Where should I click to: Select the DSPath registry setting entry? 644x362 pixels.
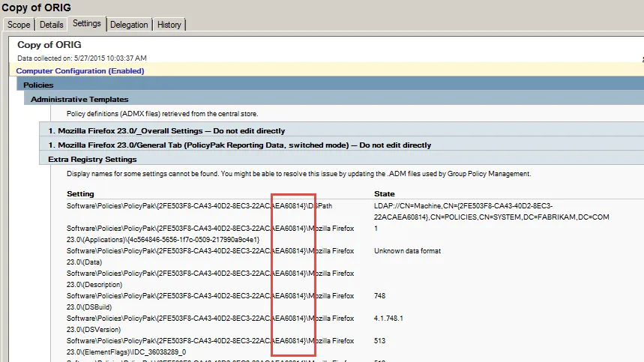click(199, 205)
